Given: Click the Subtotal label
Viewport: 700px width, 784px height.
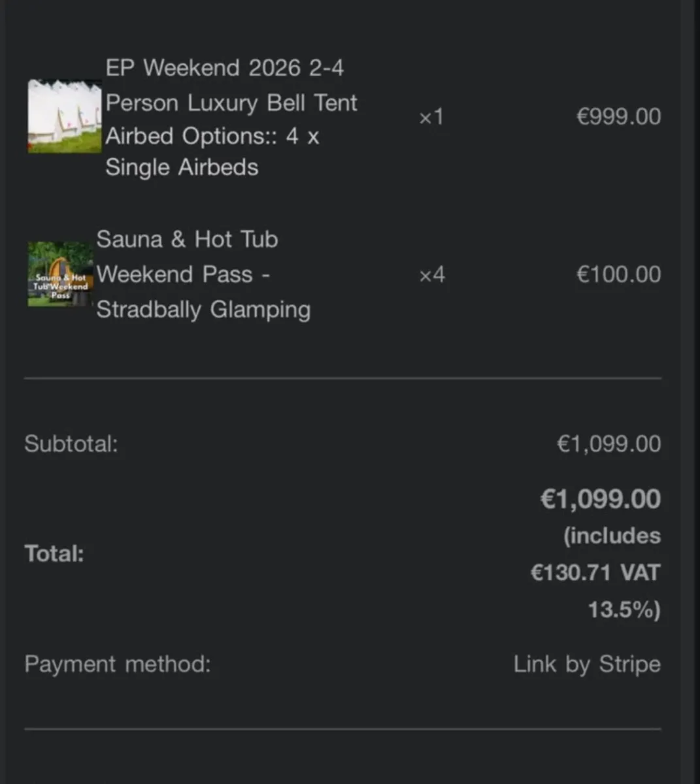Looking at the screenshot, I should pos(71,444).
